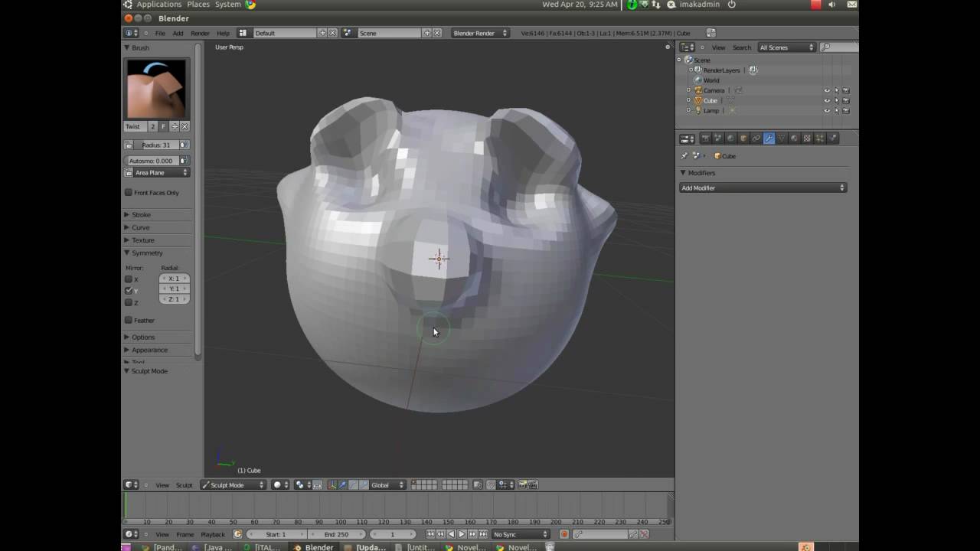Enable the Z mirror symmetry checkbox

pyautogui.click(x=129, y=302)
